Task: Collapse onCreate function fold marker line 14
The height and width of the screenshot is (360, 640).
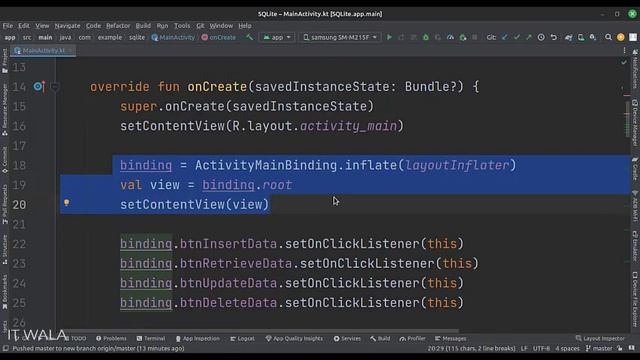Action: (55, 87)
